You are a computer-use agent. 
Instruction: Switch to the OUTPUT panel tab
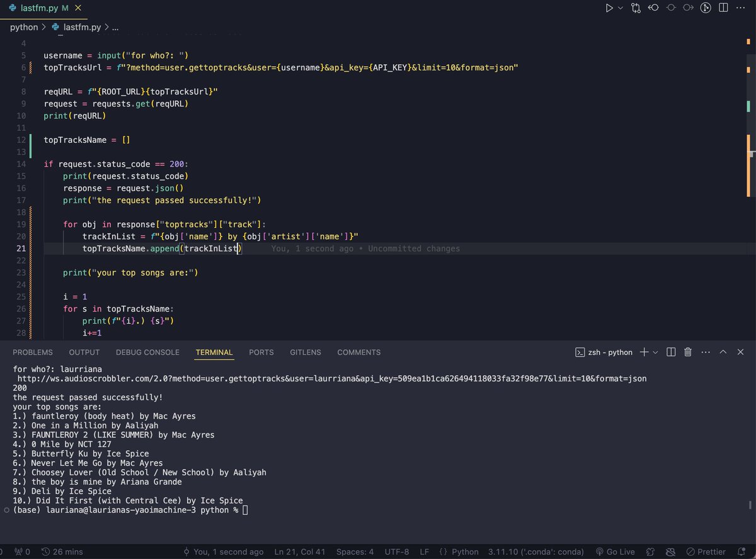tap(84, 353)
